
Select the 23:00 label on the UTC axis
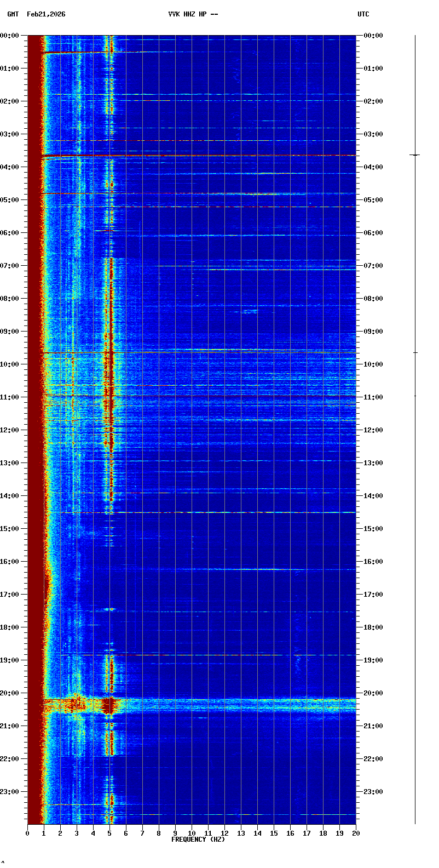[x=374, y=792]
